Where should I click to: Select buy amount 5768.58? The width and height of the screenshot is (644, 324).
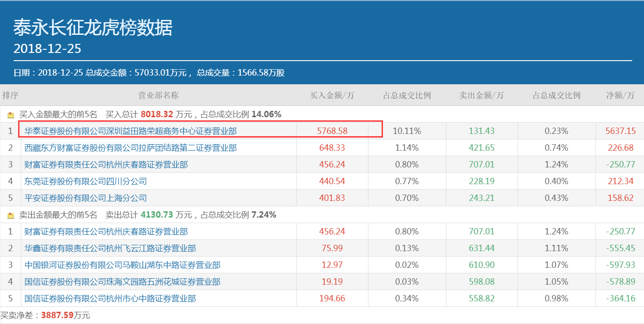click(332, 131)
